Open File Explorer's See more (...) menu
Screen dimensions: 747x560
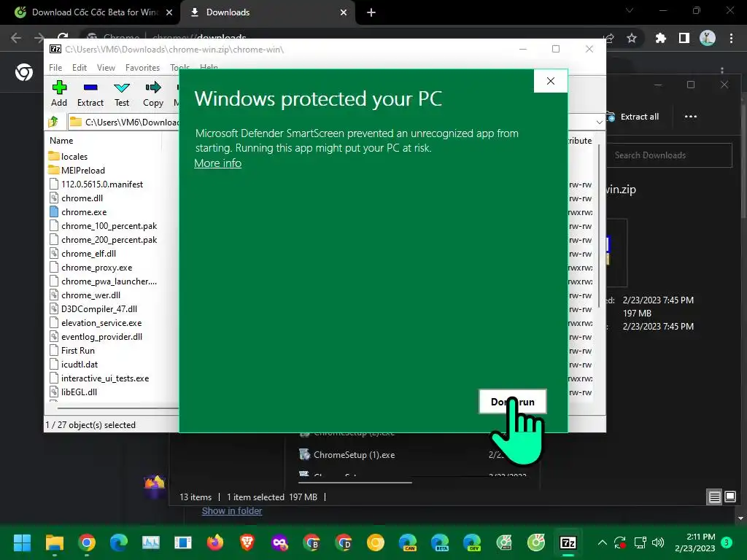click(690, 117)
